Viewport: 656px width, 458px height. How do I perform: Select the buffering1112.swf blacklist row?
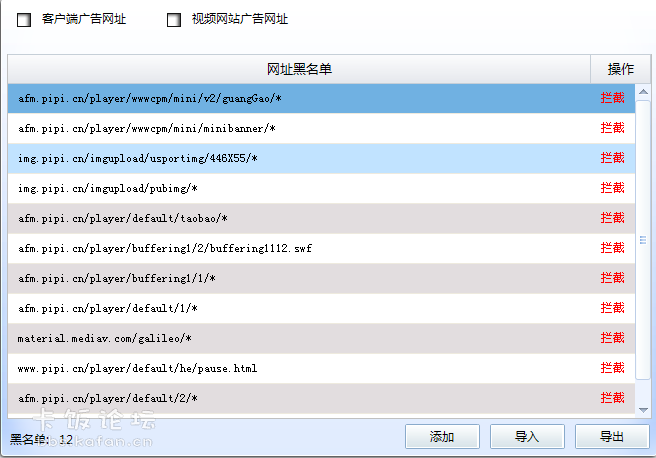click(x=321, y=248)
